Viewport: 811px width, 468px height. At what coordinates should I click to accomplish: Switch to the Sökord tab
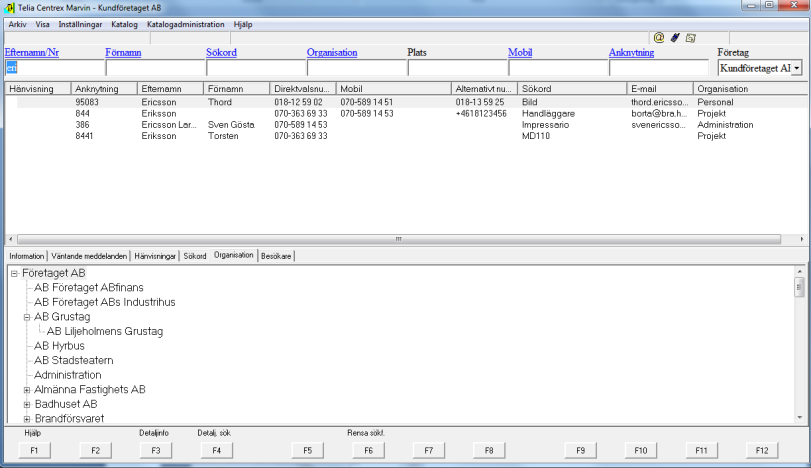point(194,256)
